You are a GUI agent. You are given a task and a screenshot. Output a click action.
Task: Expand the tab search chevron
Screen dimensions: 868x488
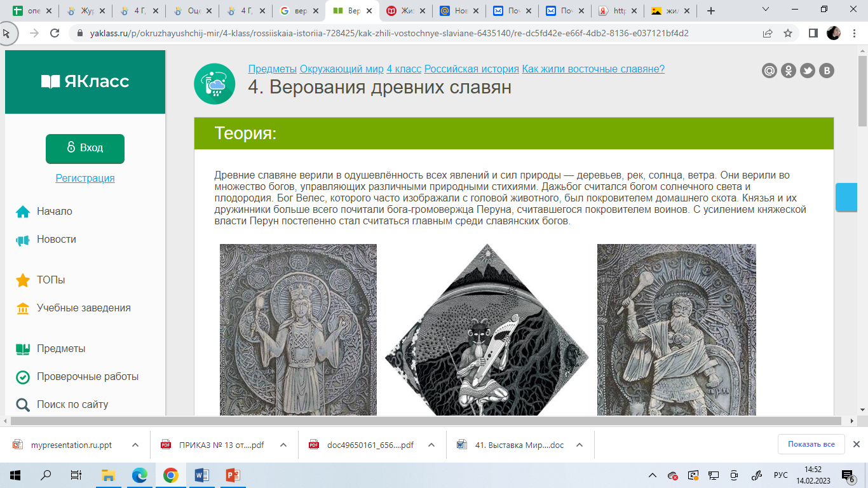click(x=764, y=10)
